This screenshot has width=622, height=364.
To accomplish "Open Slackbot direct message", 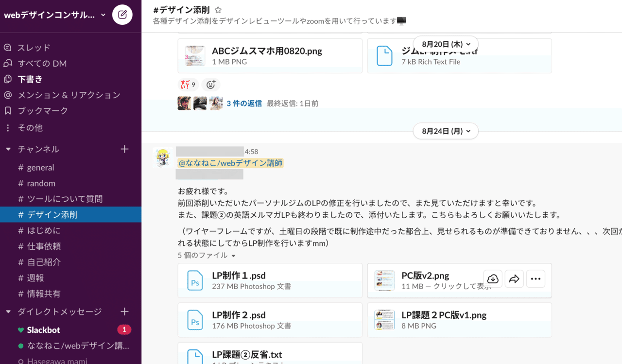I will click(43, 330).
